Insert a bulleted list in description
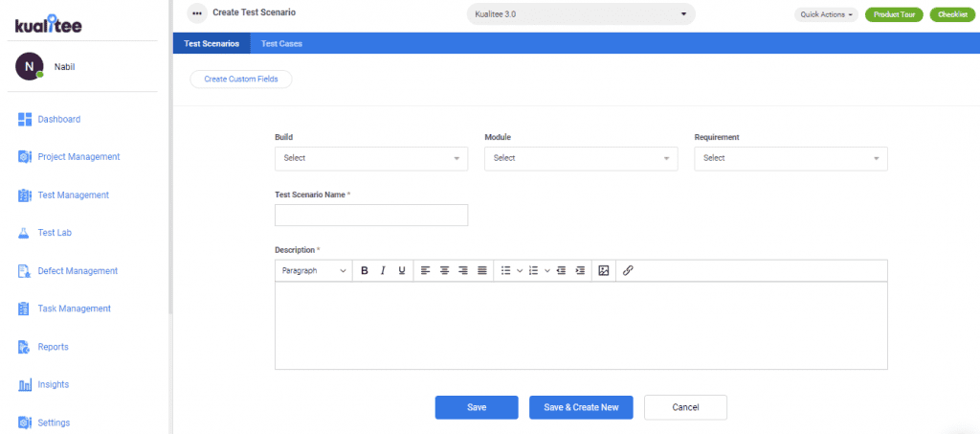 click(506, 271)
